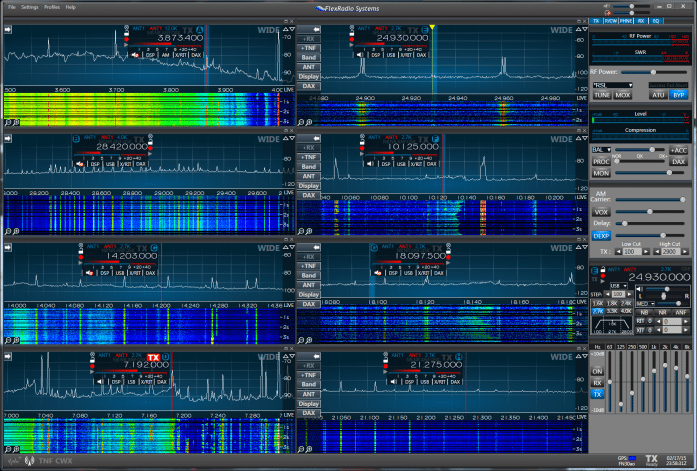Click the waveform icon in the bottom-left status bar
The width and height of the screenshot is (697, 471).
(14, 461)
